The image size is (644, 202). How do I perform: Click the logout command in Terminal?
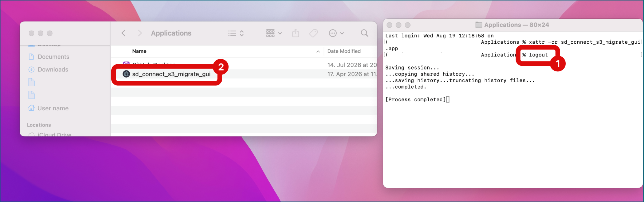[x=538, y=55]
